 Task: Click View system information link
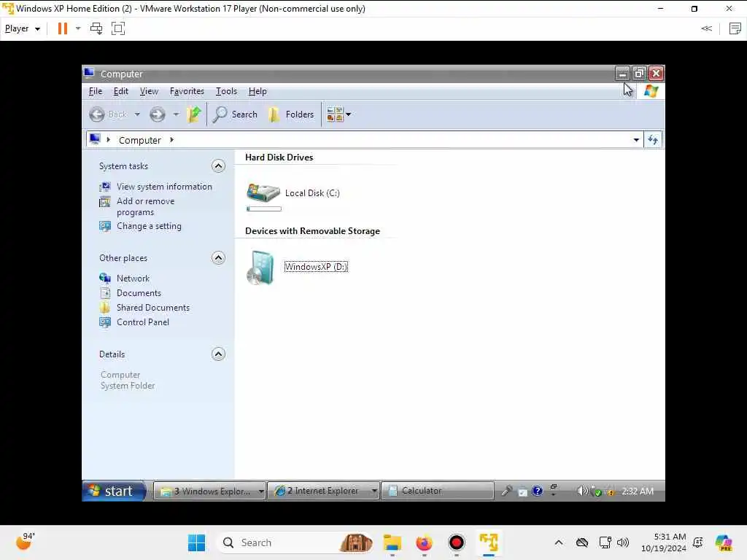click(x=164, y=187)
